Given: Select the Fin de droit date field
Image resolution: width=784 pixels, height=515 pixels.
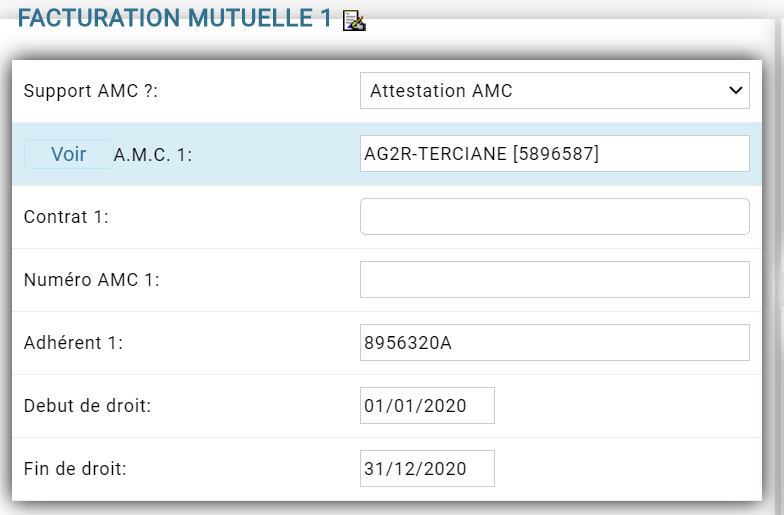Looking at the screenshot, I should point(427,468).
